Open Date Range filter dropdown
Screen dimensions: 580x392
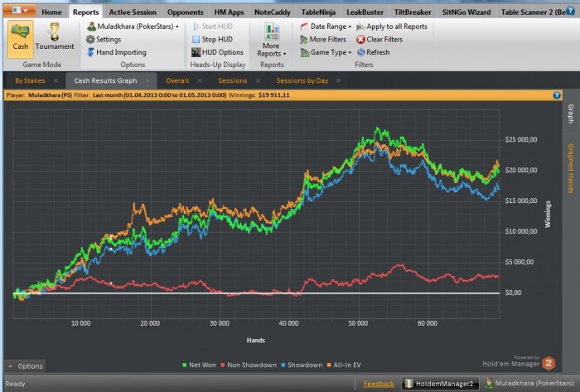(x=326, y=27)
